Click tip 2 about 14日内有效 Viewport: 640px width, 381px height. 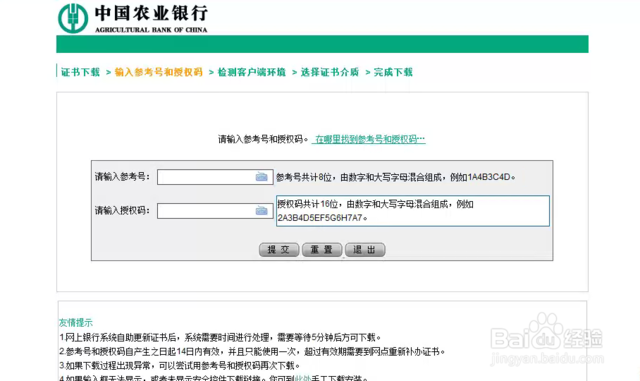(252, 352)
